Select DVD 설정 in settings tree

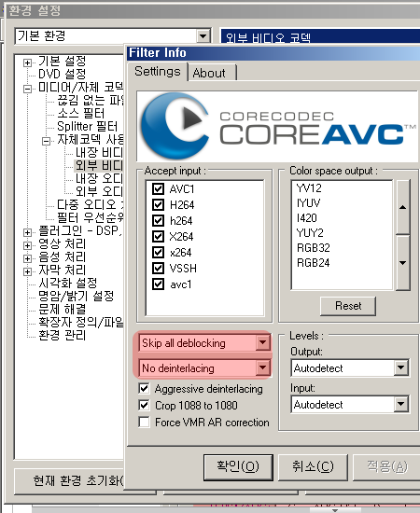[x=62, y=74]
